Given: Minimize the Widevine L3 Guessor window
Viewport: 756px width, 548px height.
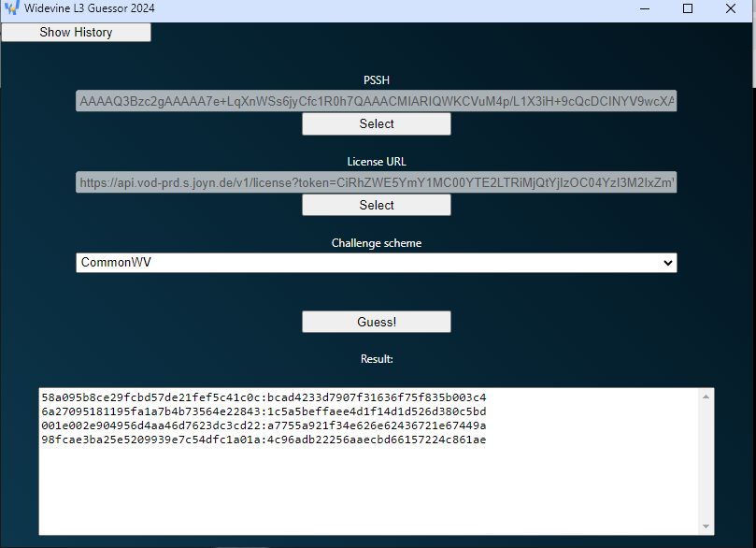Looking at the screenshot, I should coord(645,8).
